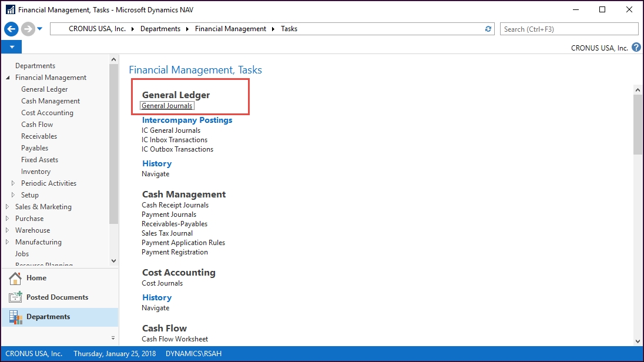Screen dimensions: 644x362
Task: Open the Sales Tax Journal link
Action: pyautogui.click(x=167, y=233)
